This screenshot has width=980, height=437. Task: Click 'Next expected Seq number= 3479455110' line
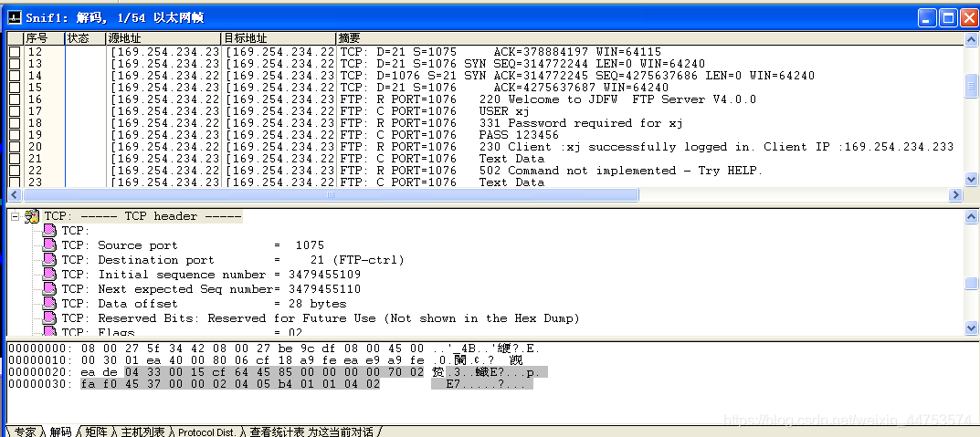click(211, 289)
